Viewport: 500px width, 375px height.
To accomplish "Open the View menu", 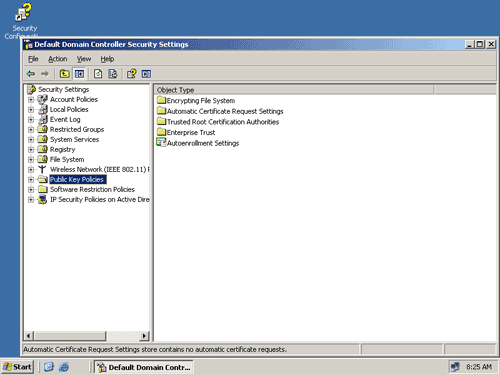I will (84, 59).
